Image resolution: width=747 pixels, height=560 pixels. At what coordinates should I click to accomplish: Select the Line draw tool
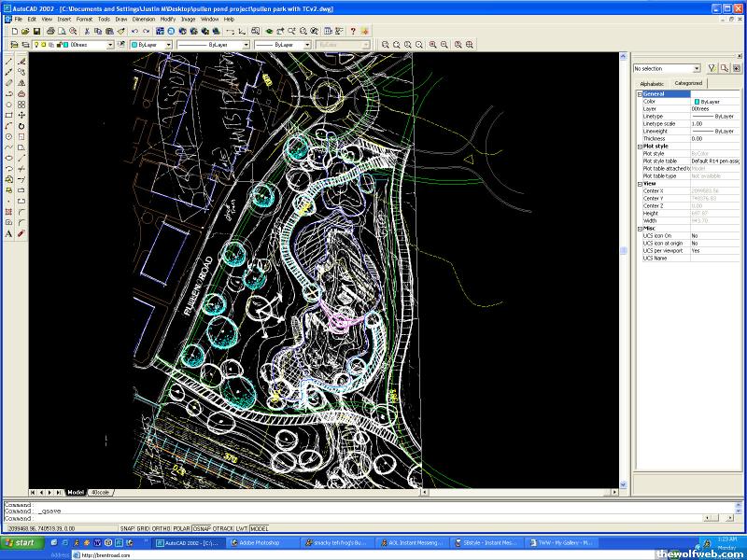point(8,61)
